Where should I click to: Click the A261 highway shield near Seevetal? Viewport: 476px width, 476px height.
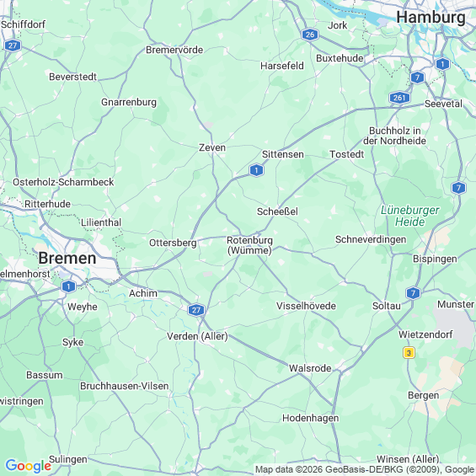[399, 98]
